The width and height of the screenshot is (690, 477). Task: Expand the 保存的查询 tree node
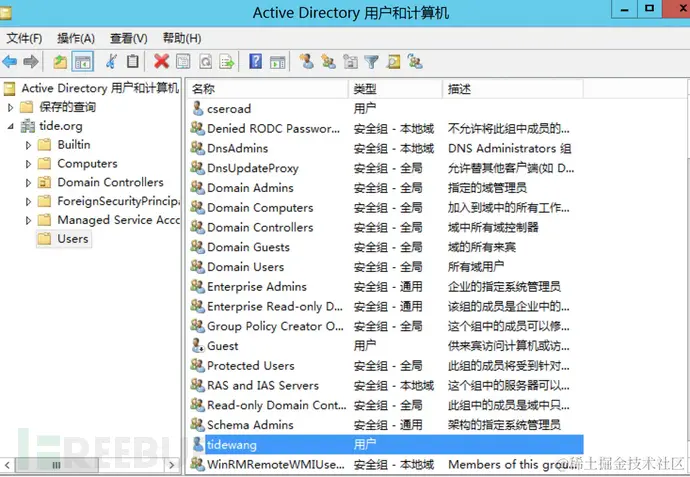coord(11,107)
